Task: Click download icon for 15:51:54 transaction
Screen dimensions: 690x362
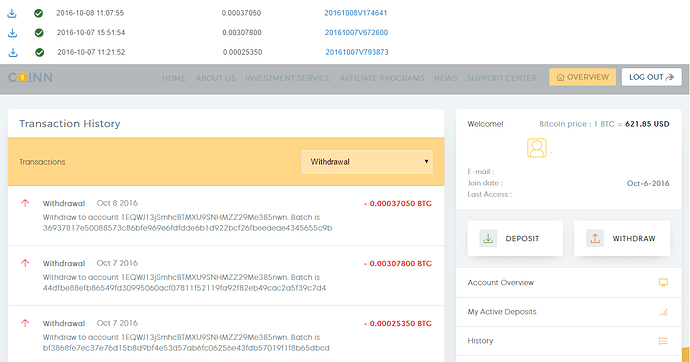Action: pos(13,33)
